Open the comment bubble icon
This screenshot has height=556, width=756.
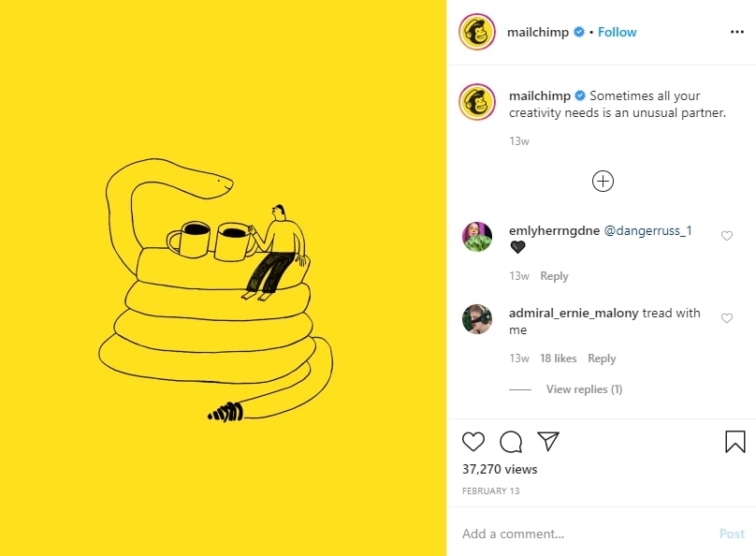pos(511,442)
